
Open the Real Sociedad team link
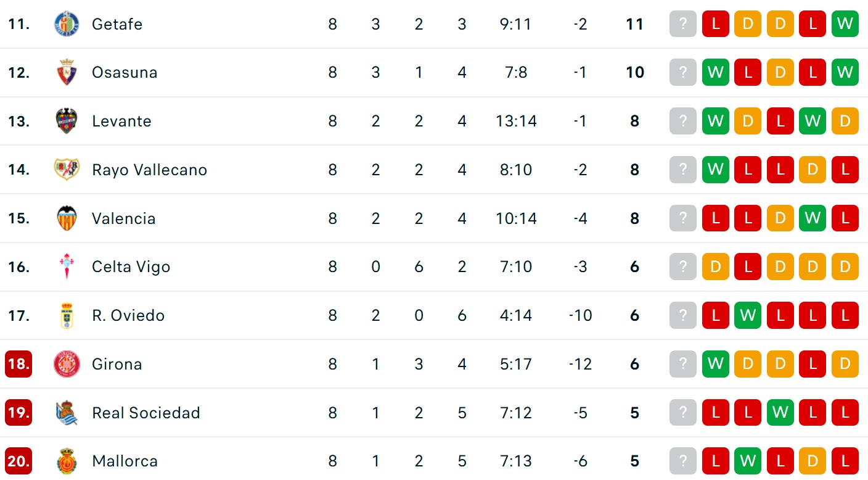(146, 413)
